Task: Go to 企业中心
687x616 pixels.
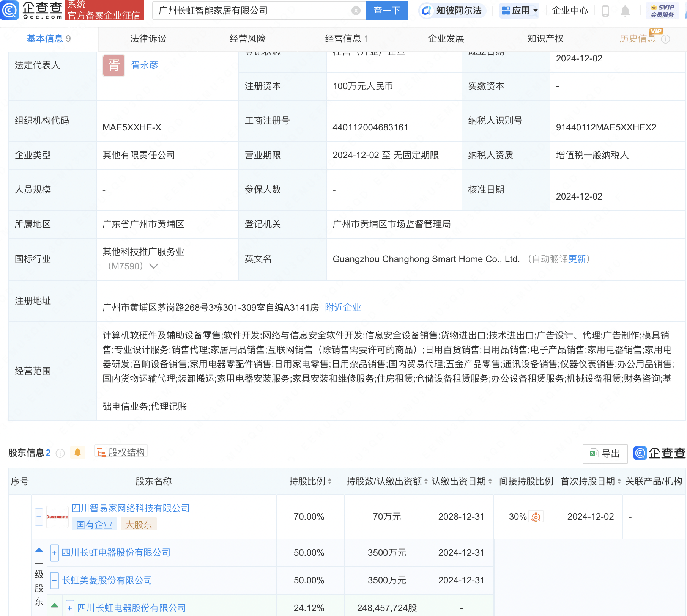Action: tap(570, 11)
